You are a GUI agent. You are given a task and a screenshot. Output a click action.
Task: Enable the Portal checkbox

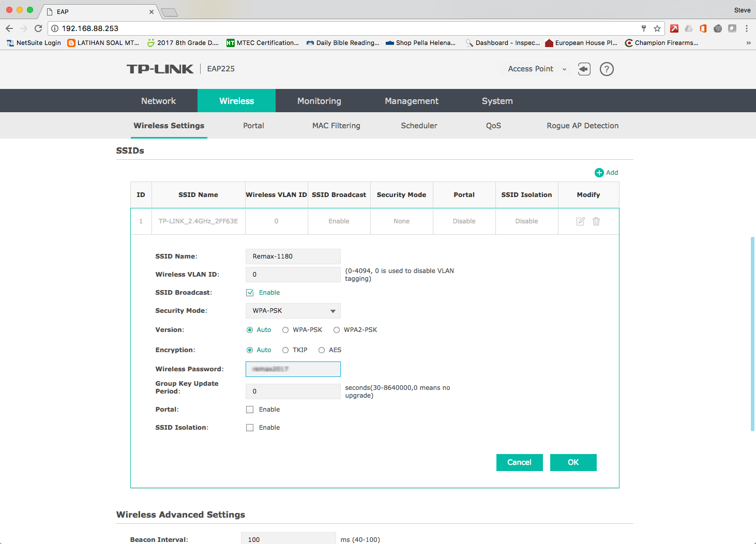(x=250, y=410)
